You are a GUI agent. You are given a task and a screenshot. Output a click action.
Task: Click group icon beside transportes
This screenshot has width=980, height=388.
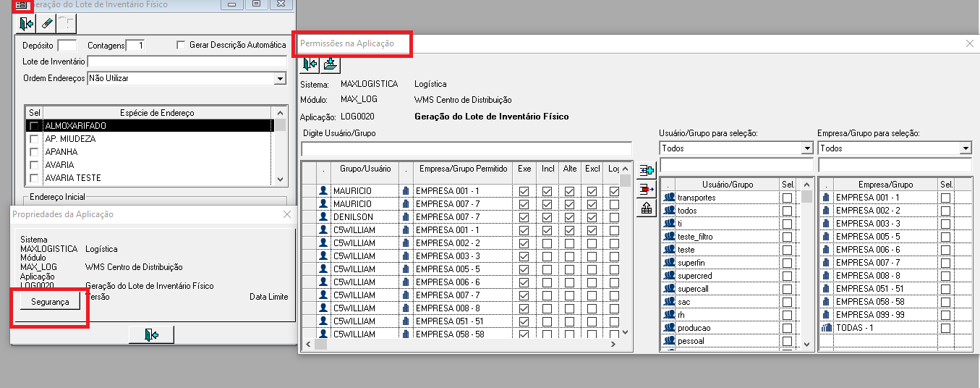669,198
